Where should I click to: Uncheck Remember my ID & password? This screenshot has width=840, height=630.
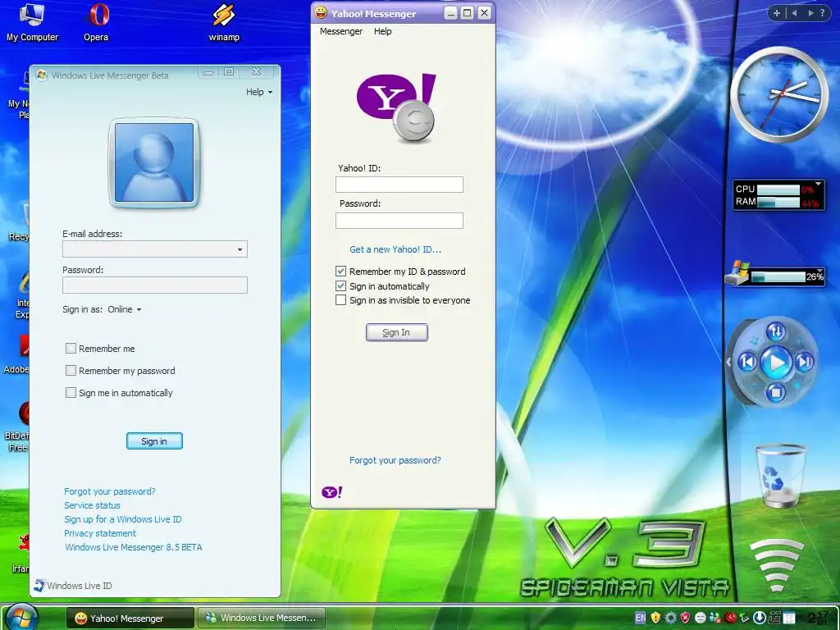pos(340,271)
